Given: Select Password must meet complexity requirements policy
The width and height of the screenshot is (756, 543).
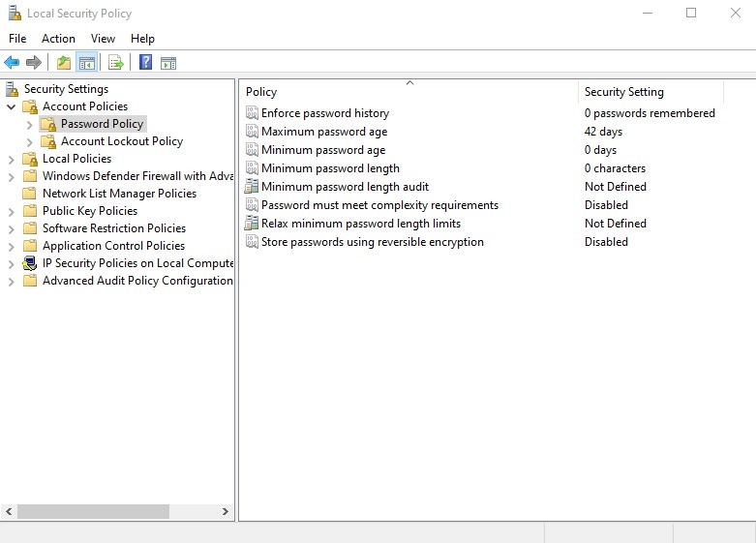Looking at the screenshot, I should coord(379,205).
